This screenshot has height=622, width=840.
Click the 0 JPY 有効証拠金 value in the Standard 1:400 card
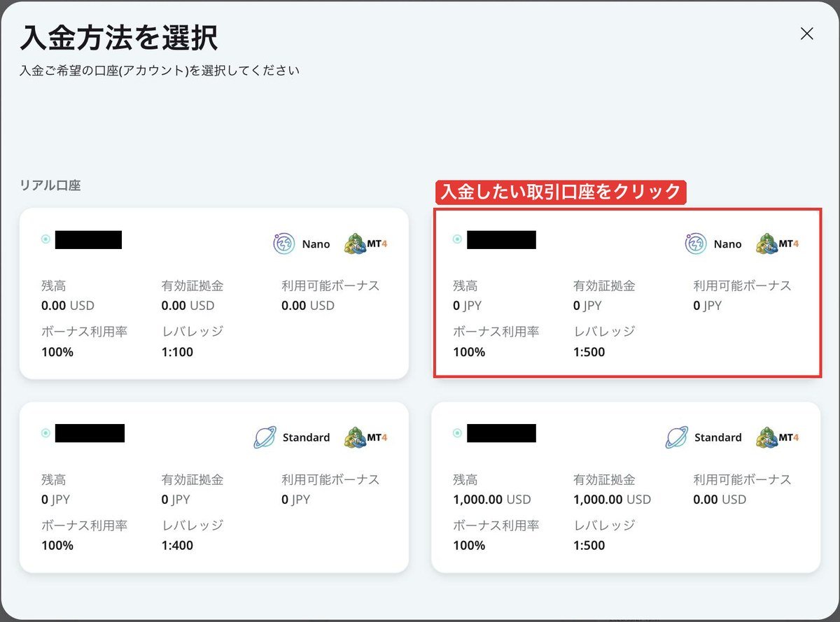click(x=176, y=500)
